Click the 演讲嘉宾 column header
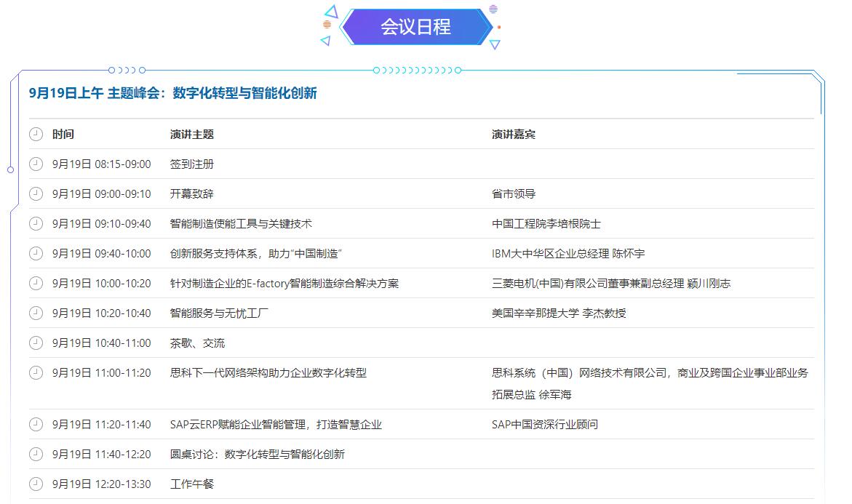This screenshot has height=504, width=852. click(514, 135)
